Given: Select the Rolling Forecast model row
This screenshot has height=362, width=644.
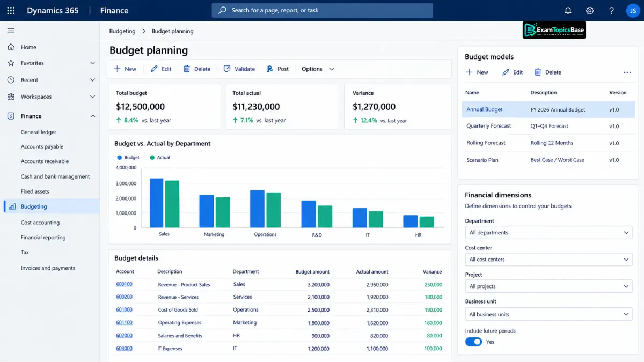Looking at the screenshot, I should point(548,143).
